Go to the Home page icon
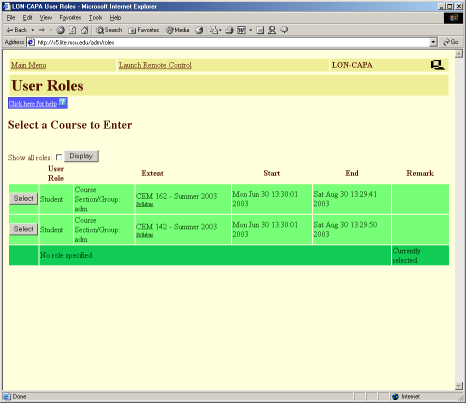 85,30
